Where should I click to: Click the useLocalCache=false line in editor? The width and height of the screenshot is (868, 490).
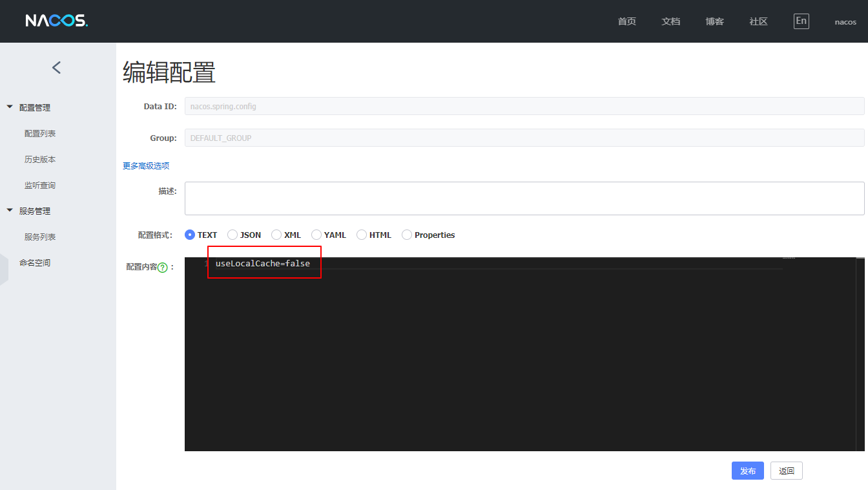tap(263, 264)
